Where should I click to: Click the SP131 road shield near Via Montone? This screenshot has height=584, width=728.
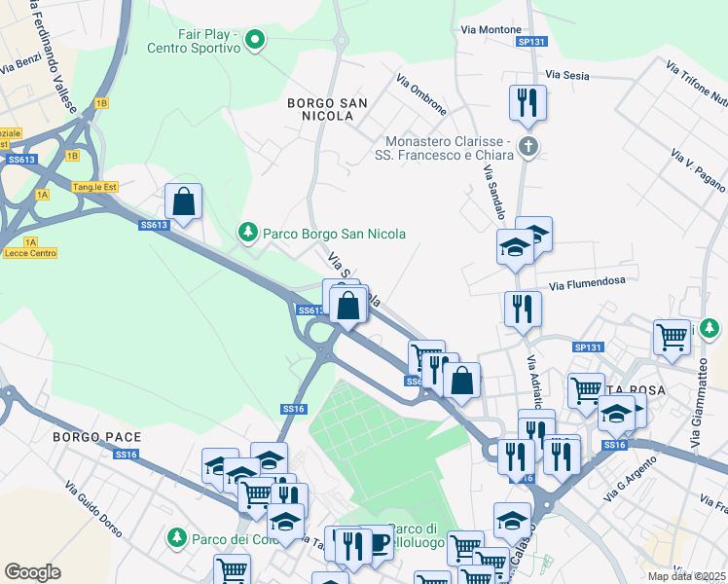[531, 42]
